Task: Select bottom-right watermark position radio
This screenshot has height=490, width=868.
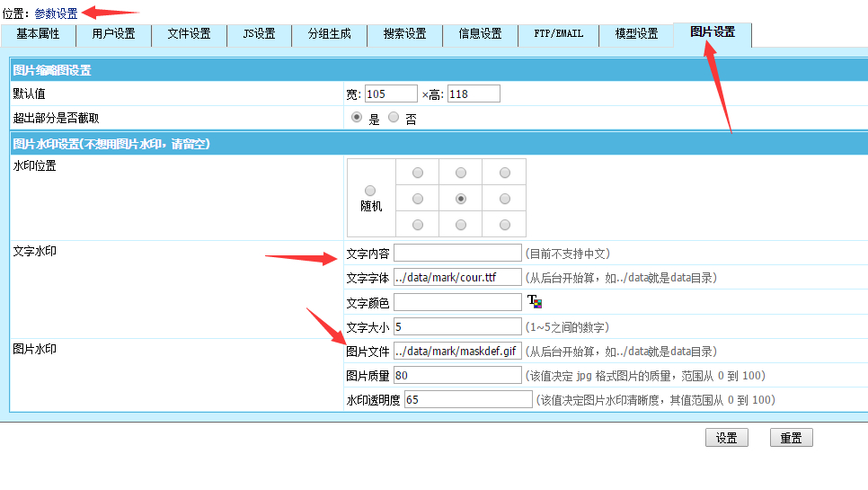Action: 504,225
